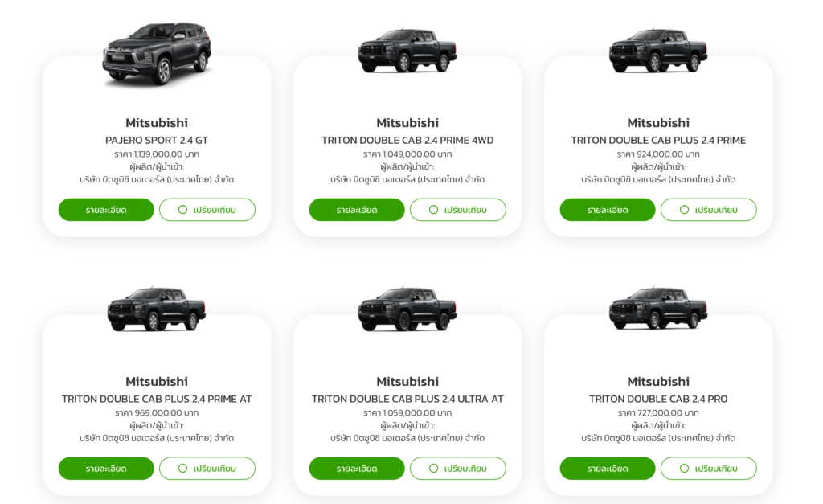Open details for Triton Double Cab 2.4 Prime 4WD
The image size is (823, 504).
point(357,210)
